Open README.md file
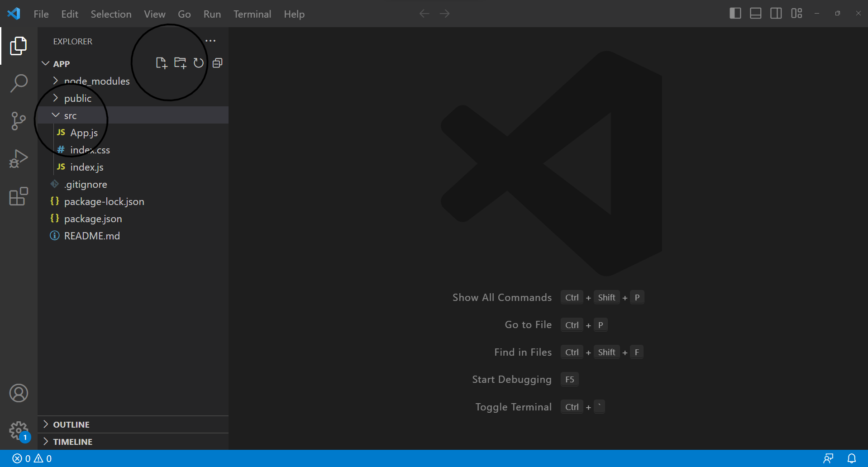868x467 pixels. 133,236
